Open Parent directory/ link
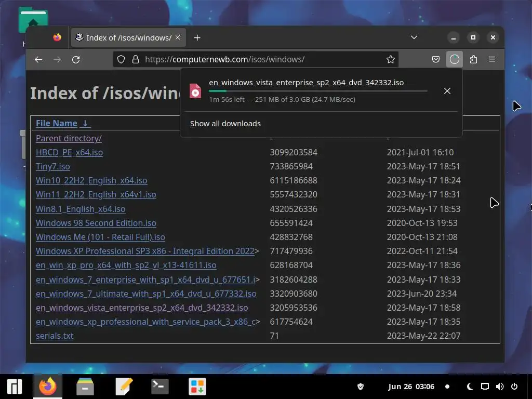Viewport: 532px width, 399px height. (69, 138)
